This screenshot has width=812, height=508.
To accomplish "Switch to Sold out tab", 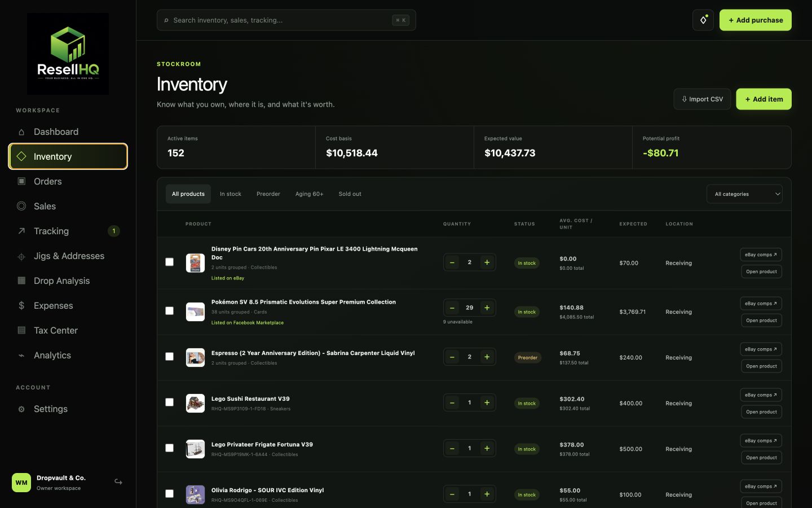I will 350,194.
